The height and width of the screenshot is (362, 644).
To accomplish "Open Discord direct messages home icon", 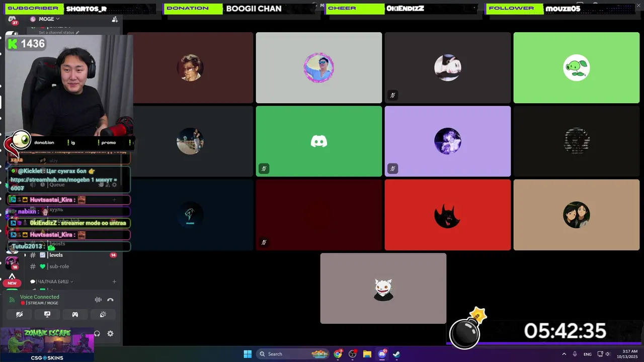I will click(12, 19).
